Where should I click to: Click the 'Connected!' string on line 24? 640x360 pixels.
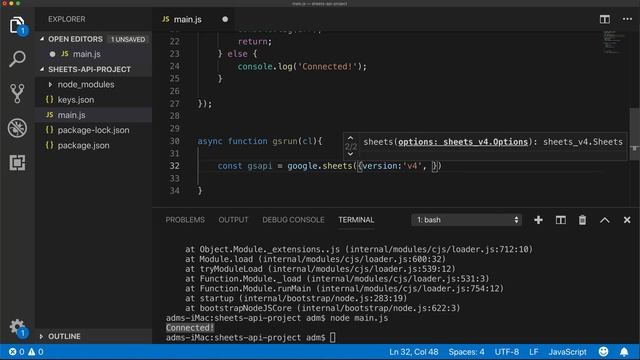[328, 66]
